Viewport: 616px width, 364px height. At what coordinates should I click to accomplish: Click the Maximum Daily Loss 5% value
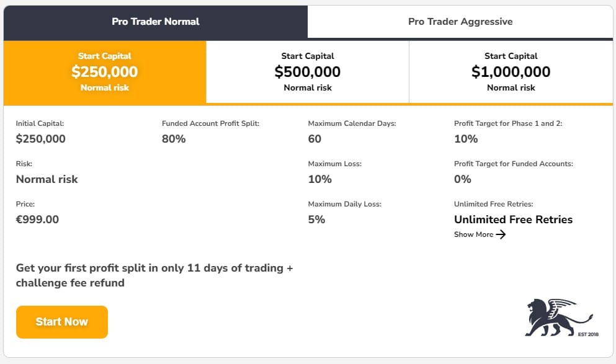click(316, 220)
